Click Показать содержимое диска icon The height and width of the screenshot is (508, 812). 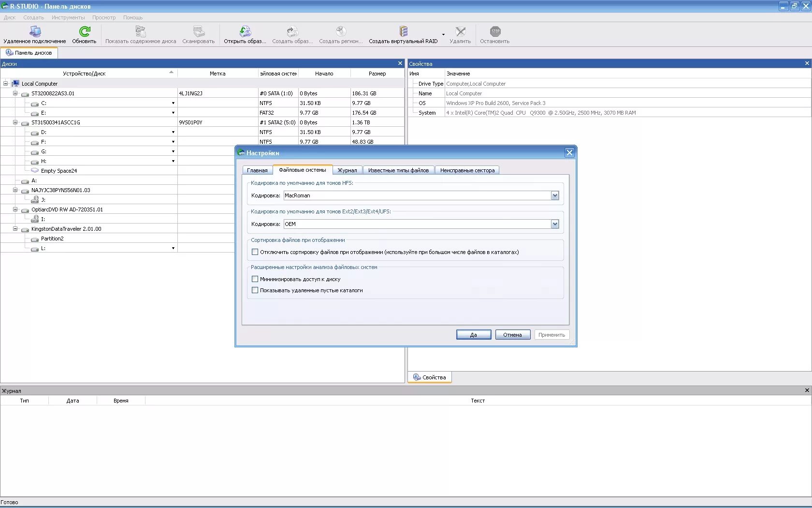click(141, 31)
